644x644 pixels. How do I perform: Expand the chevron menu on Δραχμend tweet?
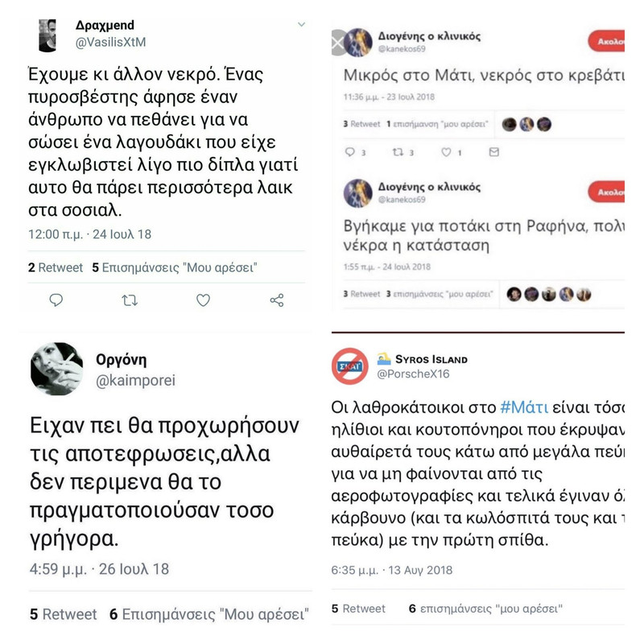point(301,25)
